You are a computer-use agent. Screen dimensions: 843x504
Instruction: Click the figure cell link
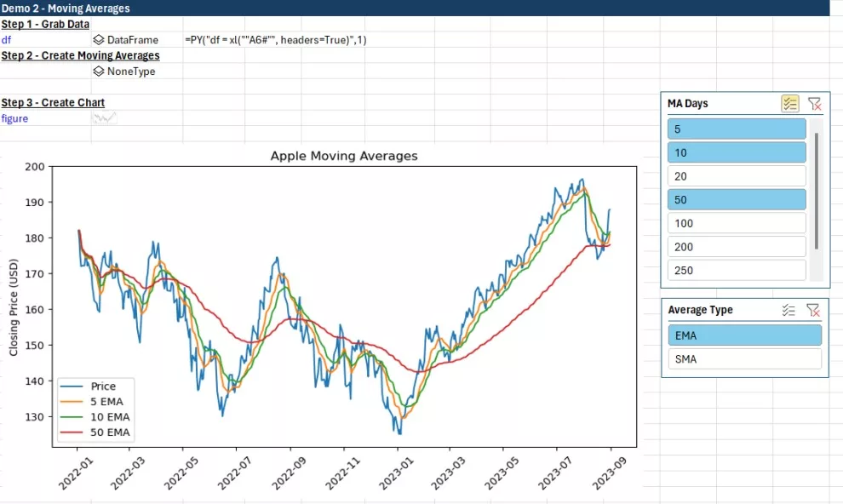(14, 118)
